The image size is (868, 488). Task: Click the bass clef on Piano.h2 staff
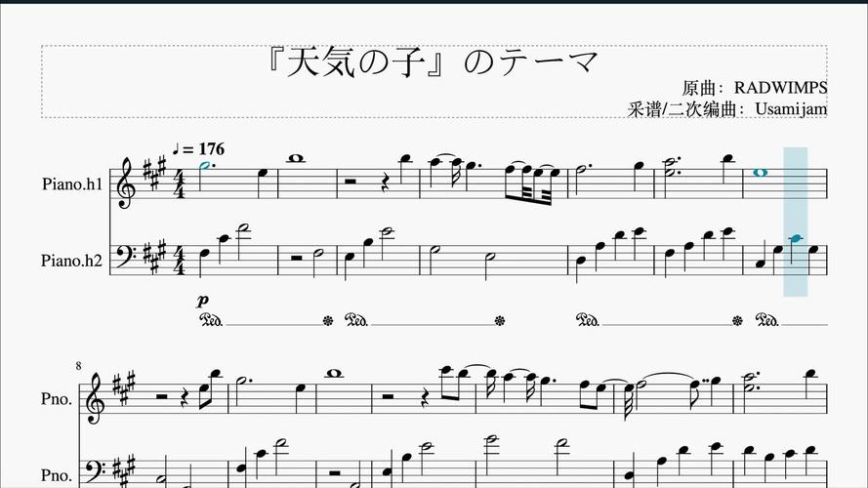point(123,256)
